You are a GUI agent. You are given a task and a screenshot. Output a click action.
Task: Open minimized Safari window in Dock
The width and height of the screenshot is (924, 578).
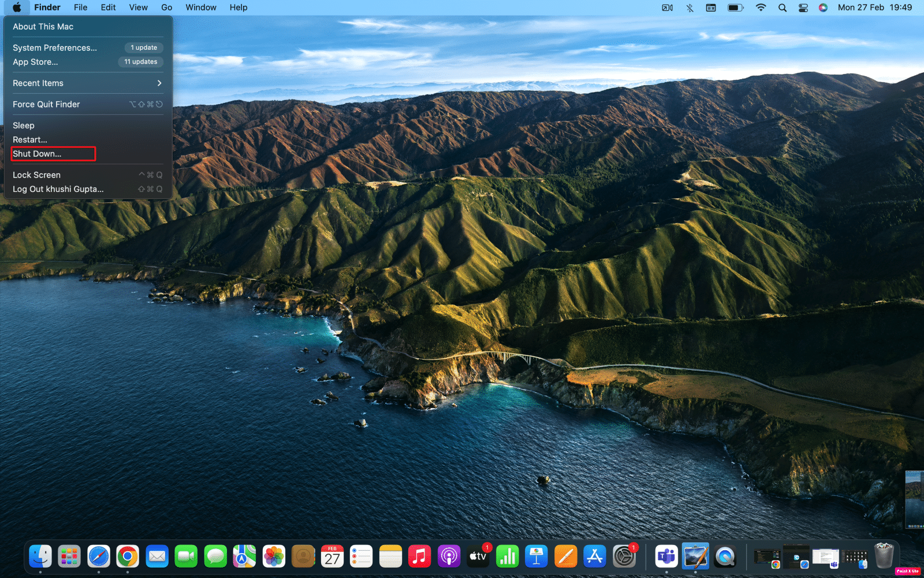796,557
